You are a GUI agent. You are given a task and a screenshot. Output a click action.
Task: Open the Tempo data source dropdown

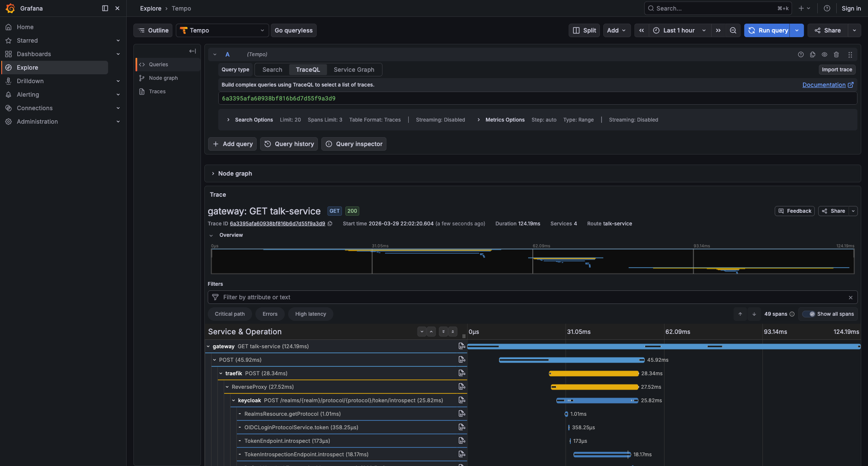tap(222, 30)
